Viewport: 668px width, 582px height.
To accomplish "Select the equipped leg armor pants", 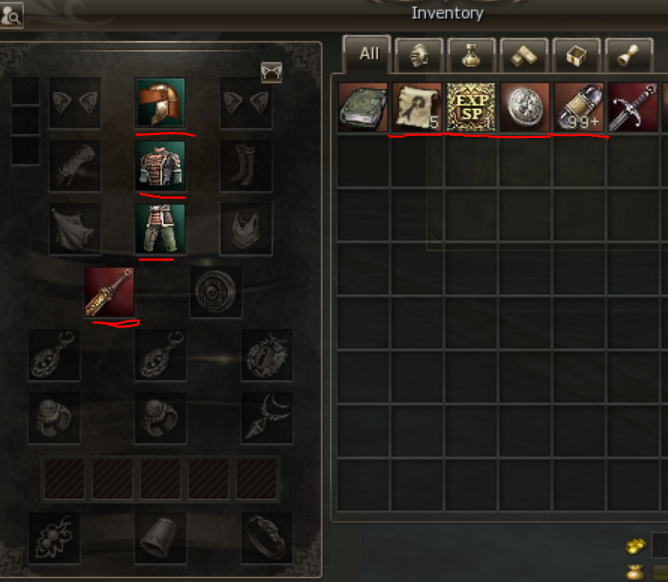I will tap(160, 229).
